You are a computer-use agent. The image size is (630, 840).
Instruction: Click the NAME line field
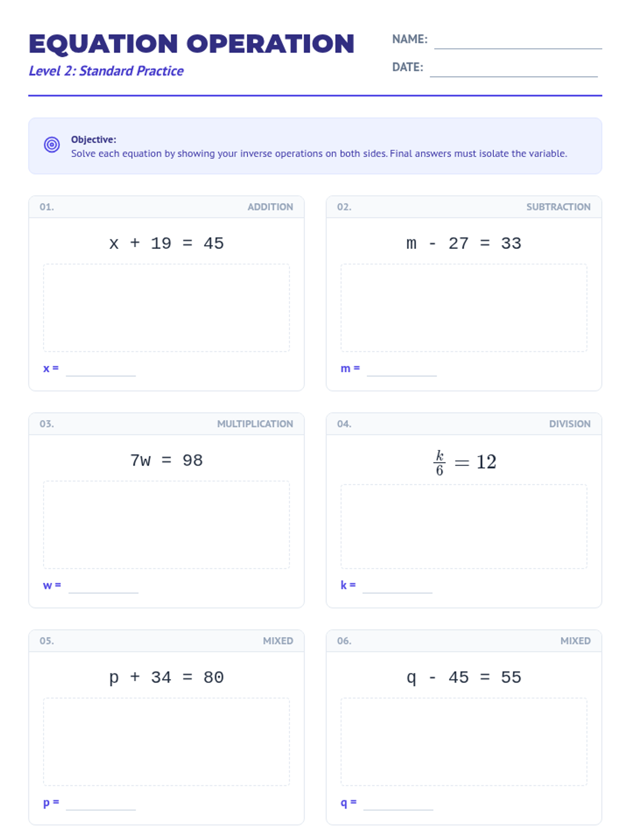point(518,41)
